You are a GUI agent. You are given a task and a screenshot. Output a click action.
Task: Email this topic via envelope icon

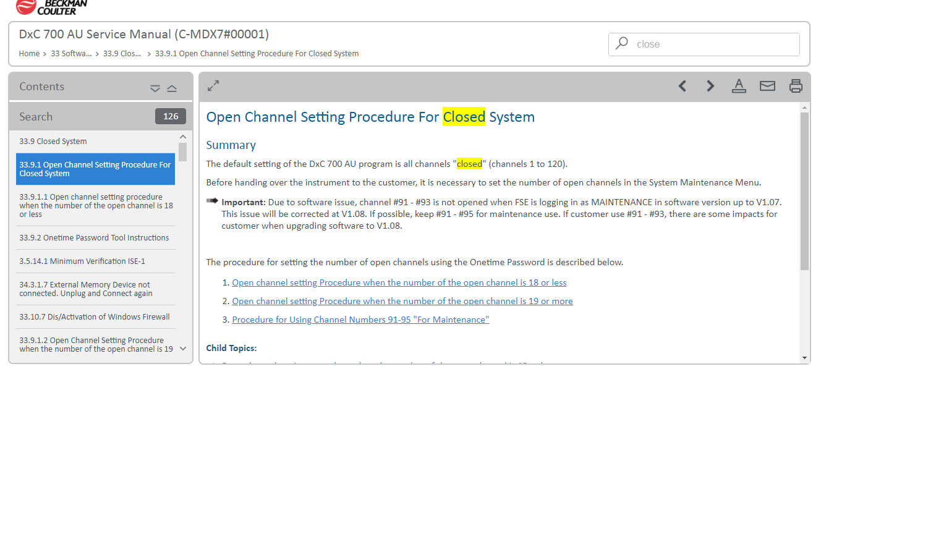[x=767, y=86]
